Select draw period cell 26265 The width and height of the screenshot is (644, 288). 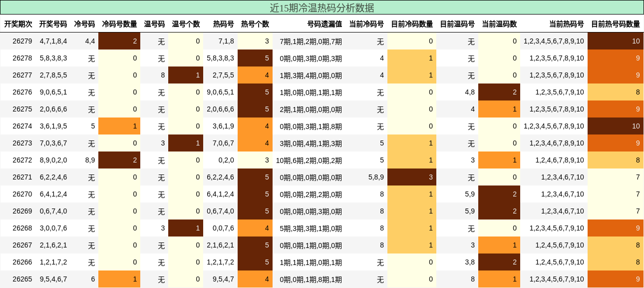tap(22, 279)
